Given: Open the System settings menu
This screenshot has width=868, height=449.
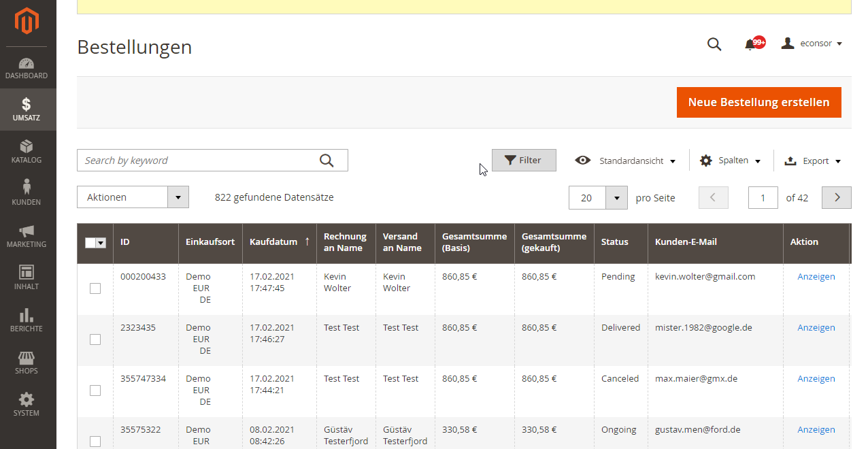Looking at the screenshot, I should click(27, 405).
